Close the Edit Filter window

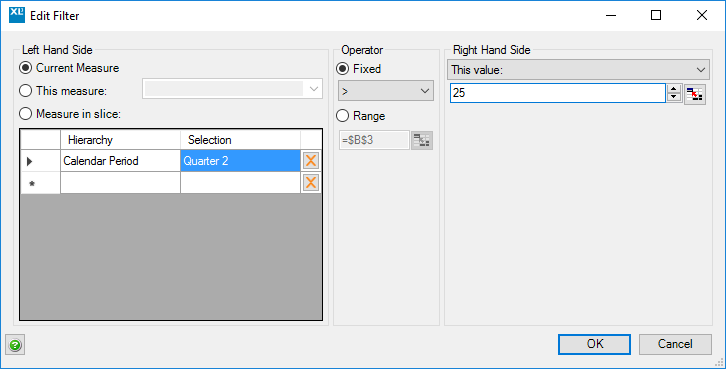701,15
